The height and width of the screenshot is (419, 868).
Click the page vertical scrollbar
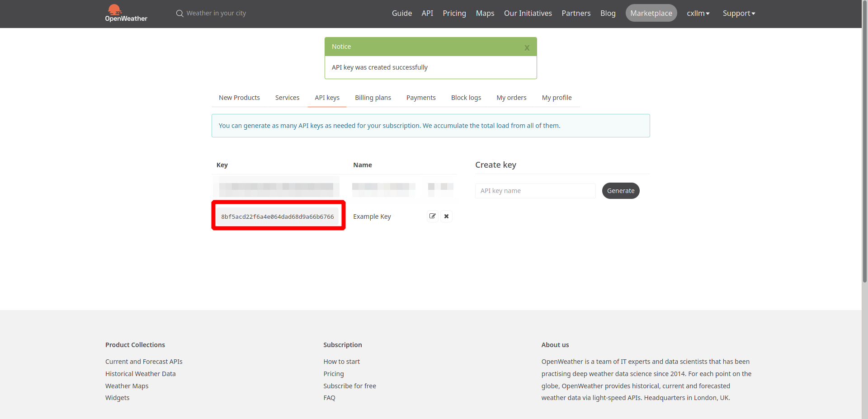tap(864, 181)
